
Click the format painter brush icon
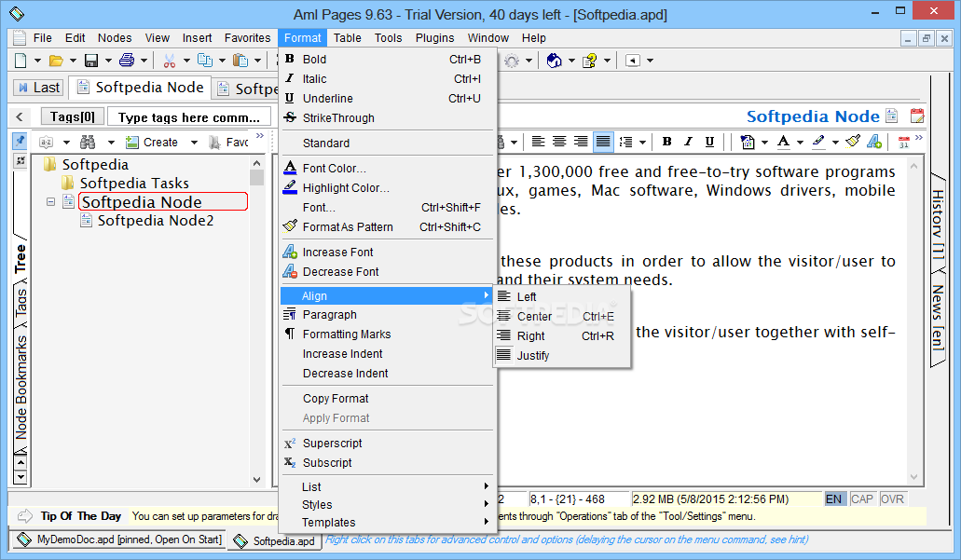click(x=853, y=142)
